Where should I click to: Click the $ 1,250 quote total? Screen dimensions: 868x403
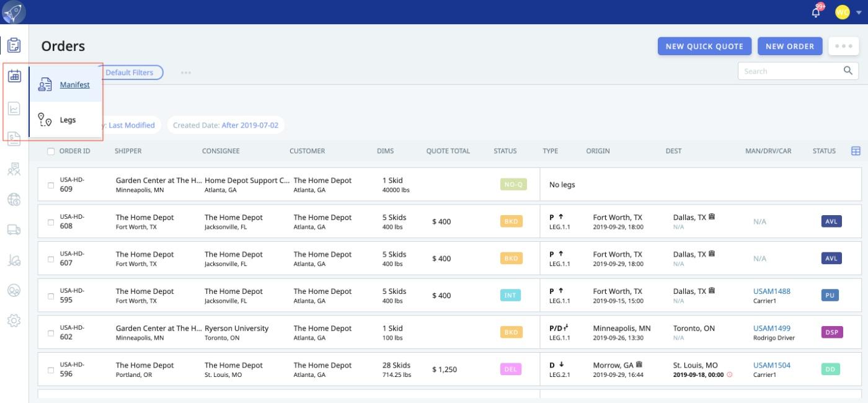[445, 370]
